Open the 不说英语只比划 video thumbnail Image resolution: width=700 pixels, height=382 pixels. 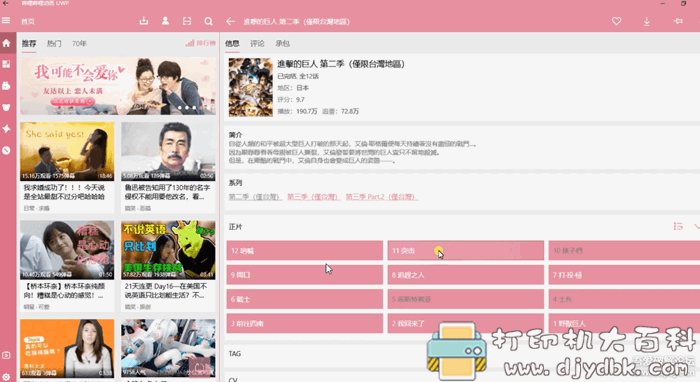tap(168, 250)
